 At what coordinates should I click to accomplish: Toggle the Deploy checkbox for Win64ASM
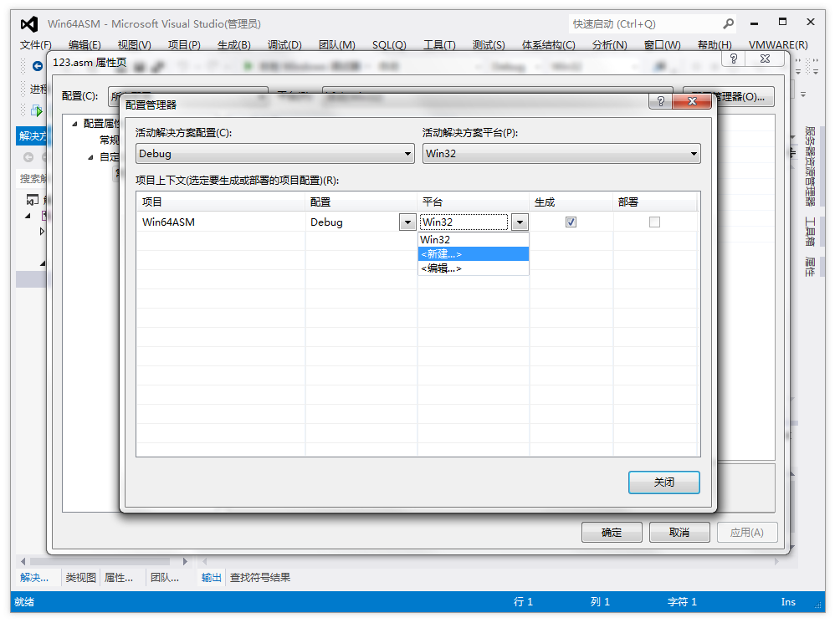[654, 222]
